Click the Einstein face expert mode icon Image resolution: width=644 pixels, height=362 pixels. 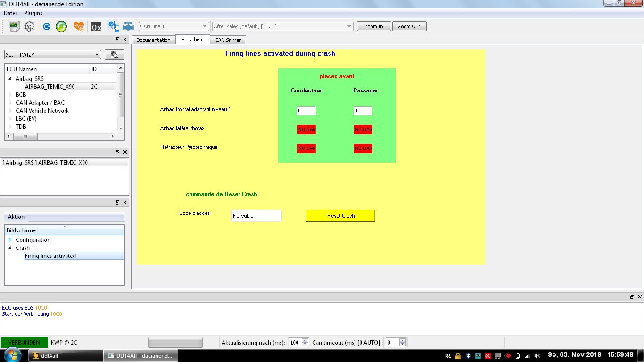click(x=29, y=26)
